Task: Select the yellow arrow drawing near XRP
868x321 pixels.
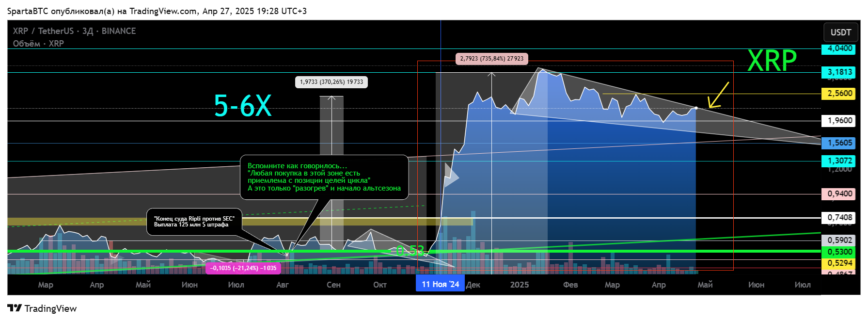Action: (x=718, y=95)
